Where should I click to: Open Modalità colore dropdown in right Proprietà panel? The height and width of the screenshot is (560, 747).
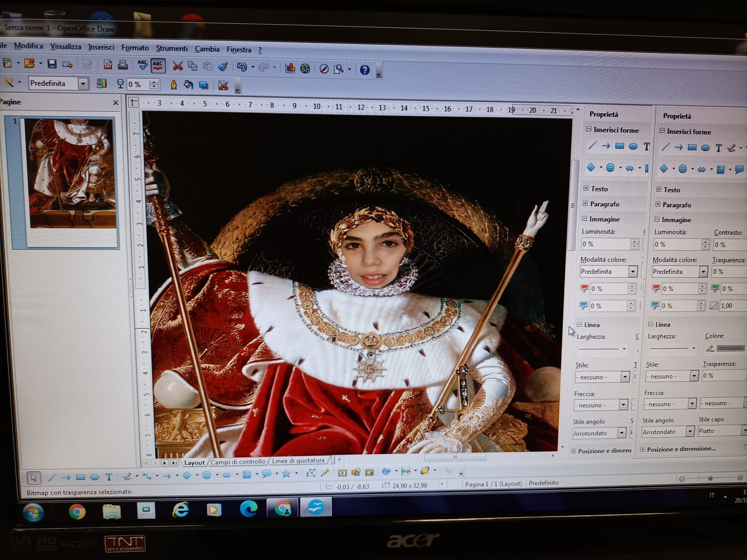[703, 271]
